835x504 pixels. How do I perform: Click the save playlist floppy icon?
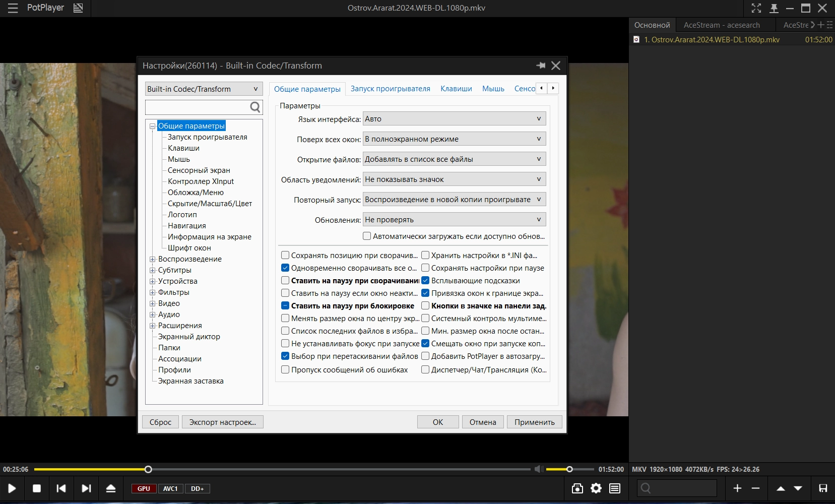click(x=823, y=488)
